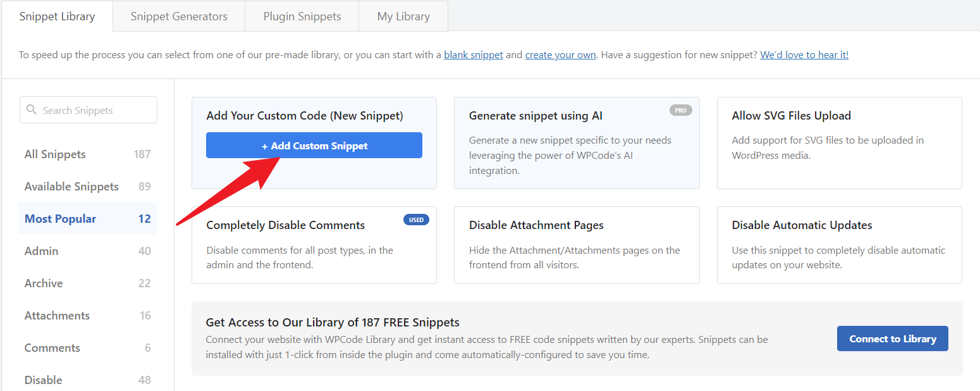Click the PRO badge on Generate snippet using AI

tap(680, 109)
